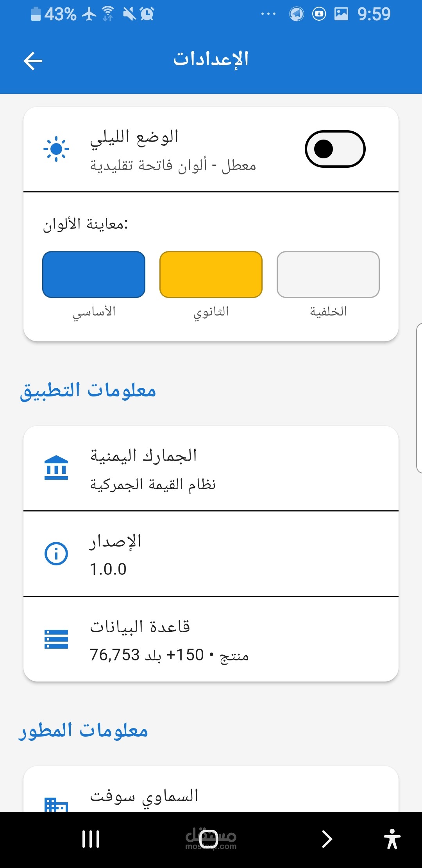Select the yellow secondary color swatch
This screenshot has width=422, height=868.
(x=211, y=274)
